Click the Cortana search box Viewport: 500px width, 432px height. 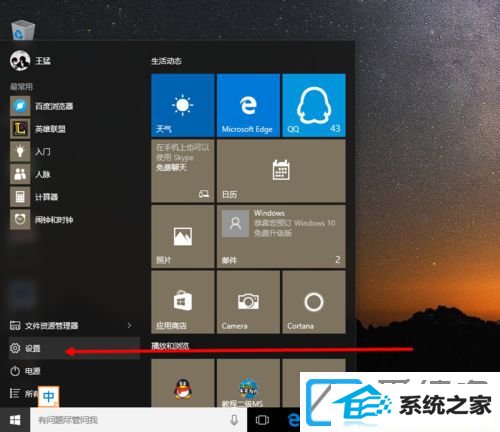coord(138,420)
